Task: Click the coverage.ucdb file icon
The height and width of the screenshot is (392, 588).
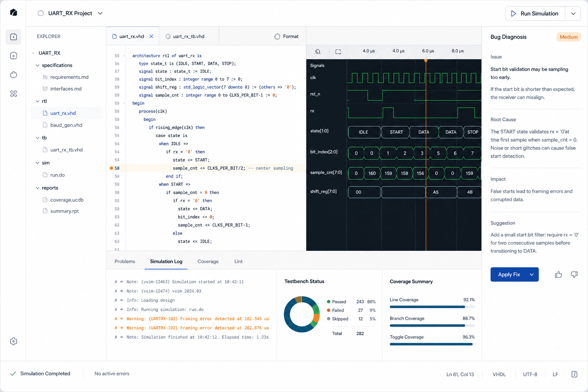Action: click(x=45, y=200)
